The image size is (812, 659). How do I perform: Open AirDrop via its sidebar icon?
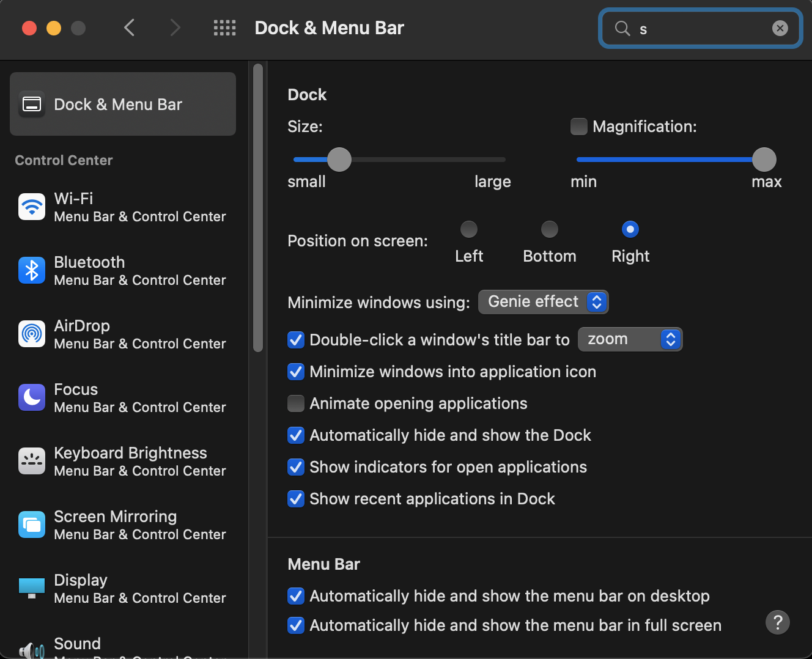click(x=32, y=334)
